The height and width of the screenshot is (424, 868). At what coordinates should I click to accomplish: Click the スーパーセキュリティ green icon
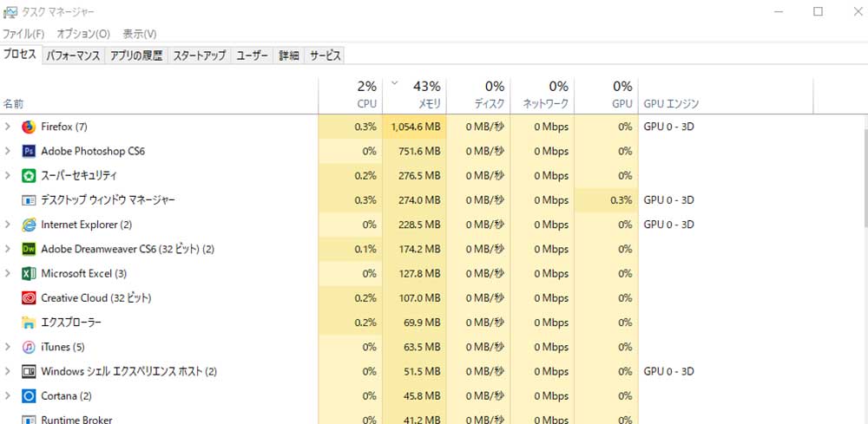29,176
